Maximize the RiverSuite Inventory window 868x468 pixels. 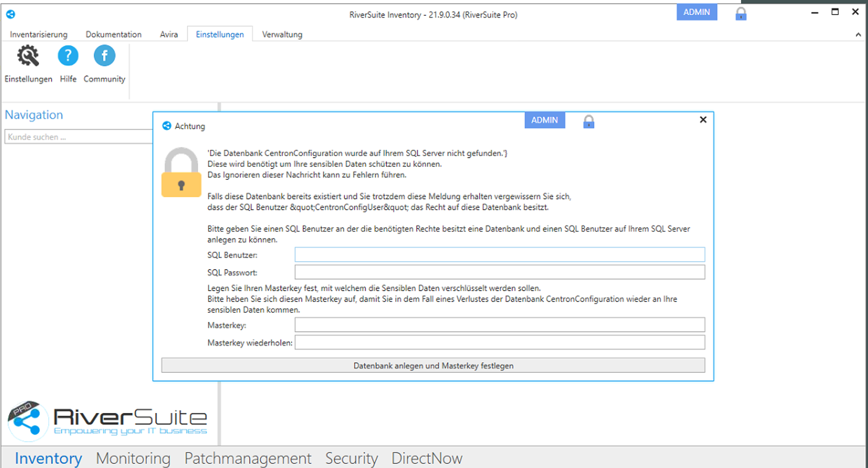pyautogui.click(x=835, y=12)
